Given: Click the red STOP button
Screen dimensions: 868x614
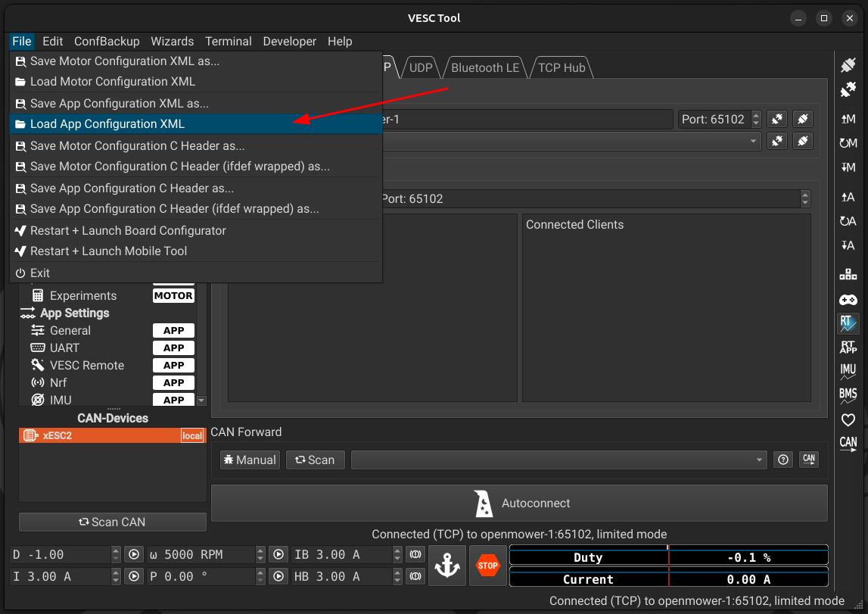Looking at the screenshot, I should [x=488, y=566].
